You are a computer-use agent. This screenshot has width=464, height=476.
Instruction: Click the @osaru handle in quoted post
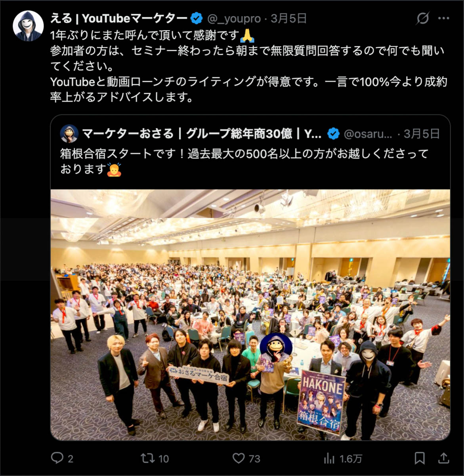[368, 134]
